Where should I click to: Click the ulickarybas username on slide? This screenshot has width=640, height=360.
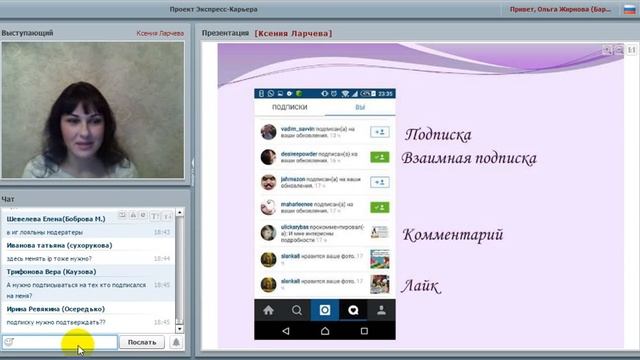(x=295, y=227)
